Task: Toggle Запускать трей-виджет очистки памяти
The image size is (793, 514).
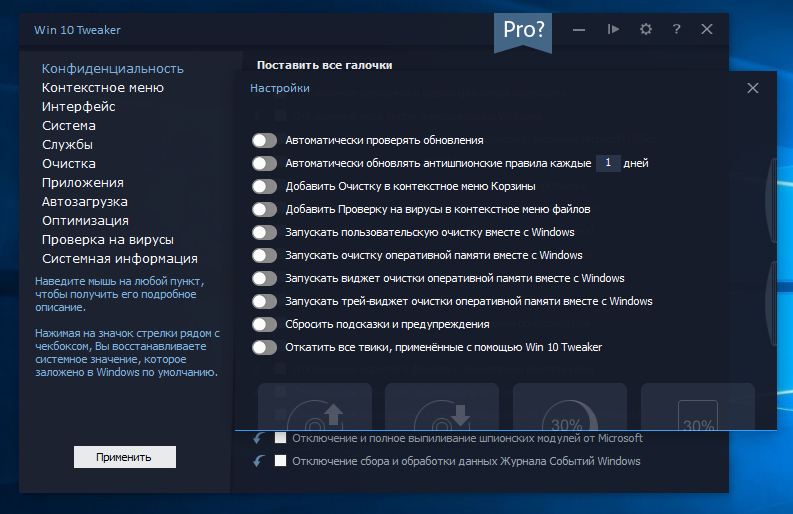Action: [265, 302]
